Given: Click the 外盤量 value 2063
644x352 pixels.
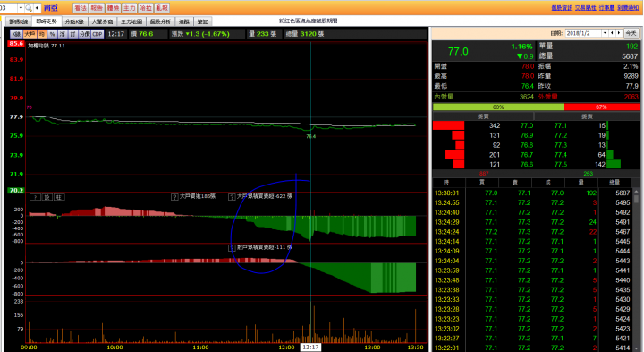Looking at the screenshot, I should coord(631,97).
